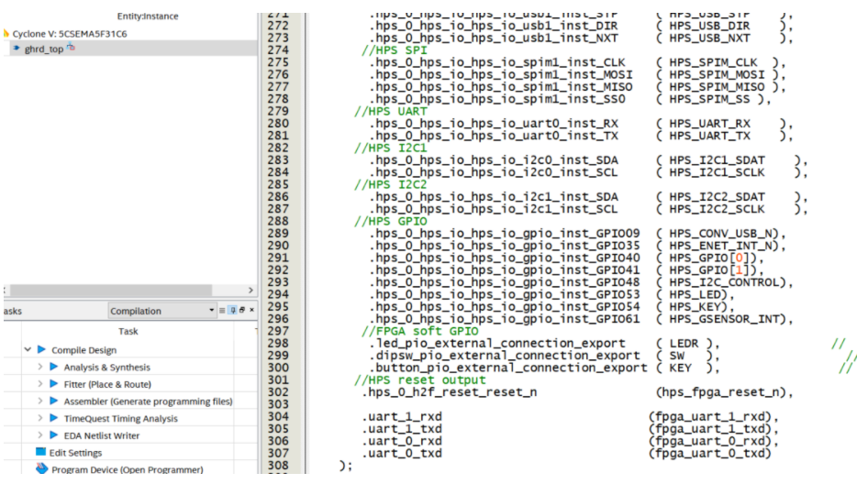The image size is (868, 484).
Task: Click the //FPGA soft GPIO comment
Action: (419, 331)
